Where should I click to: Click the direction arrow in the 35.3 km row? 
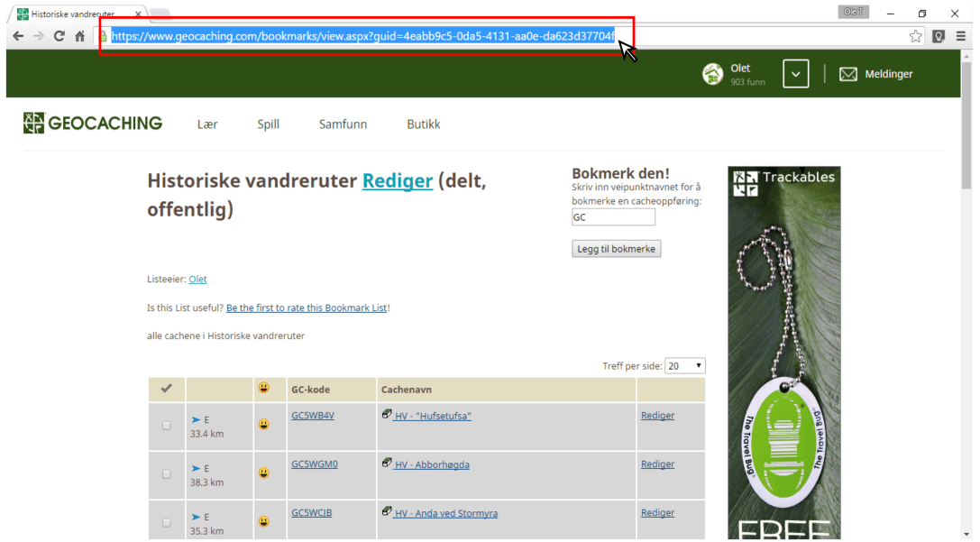click(196, 517)
